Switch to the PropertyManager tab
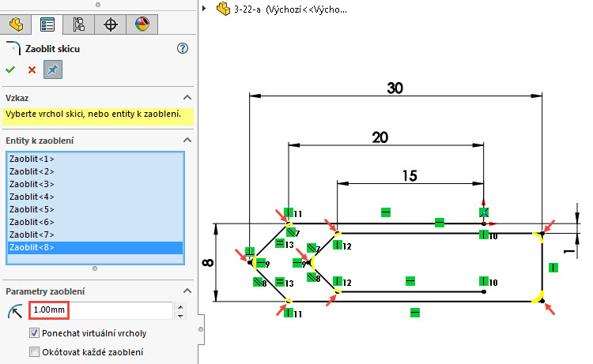 coord(48,24)
